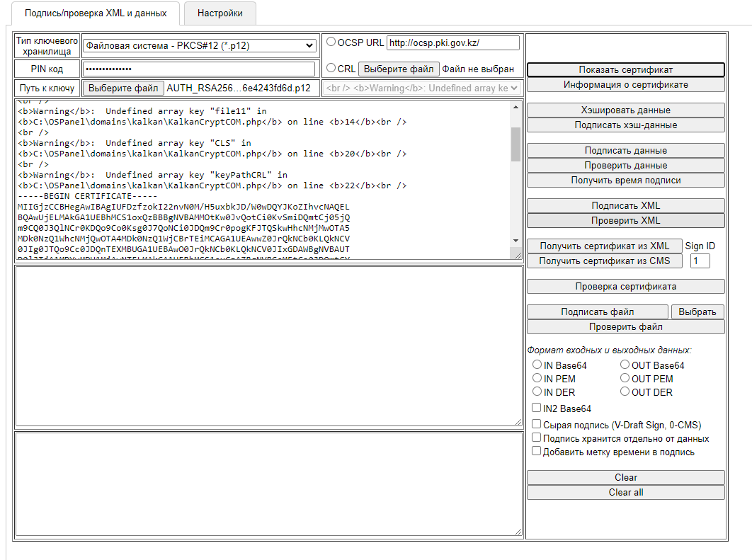
Task: Click the Показать сертификат button
Action: pyautogui.click(x=625, y=70)
